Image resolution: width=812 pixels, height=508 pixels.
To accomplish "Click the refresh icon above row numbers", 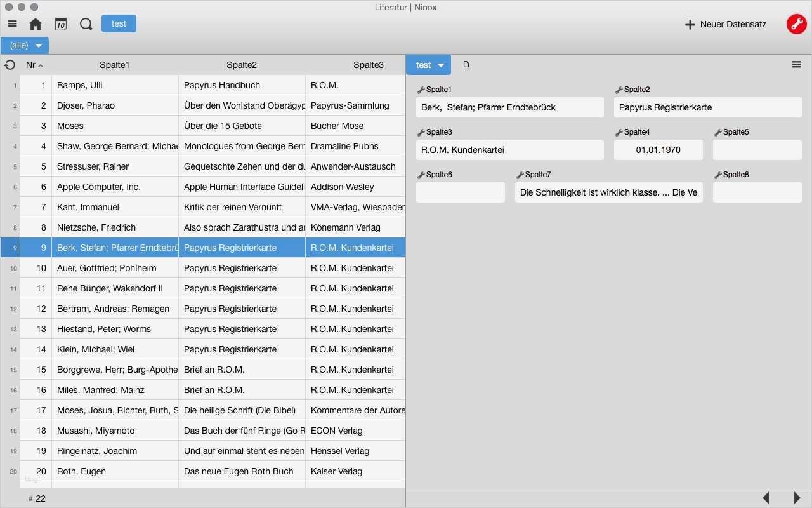I will click(10, 65).
